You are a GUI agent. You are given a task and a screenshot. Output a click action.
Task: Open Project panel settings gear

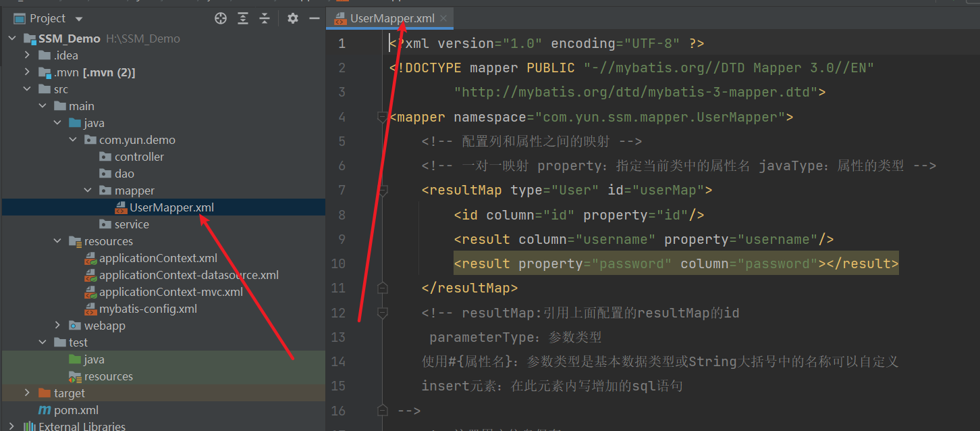[292, 18]
